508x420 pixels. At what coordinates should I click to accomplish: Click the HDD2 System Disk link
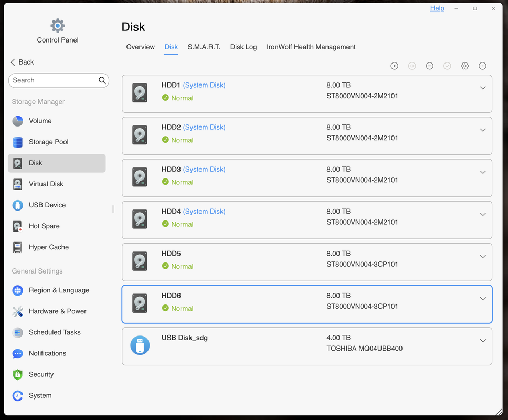click(x=204, y=128)
